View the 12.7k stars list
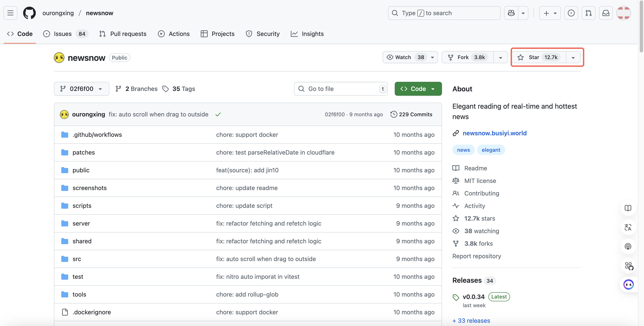This screenshot has height=326, width=644. pos(474,218)
